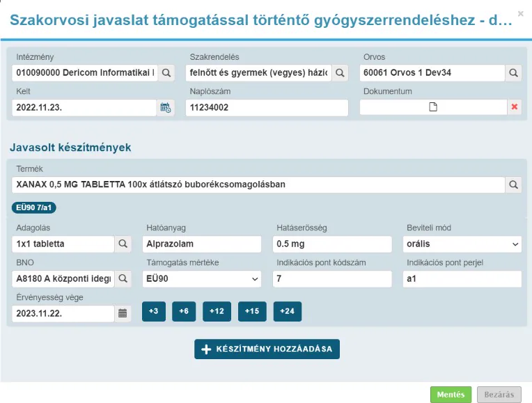Viewport: 532px width, 403px height.
Task: Open the Érvényesség vége calendar icon
Action: point(123,313)
